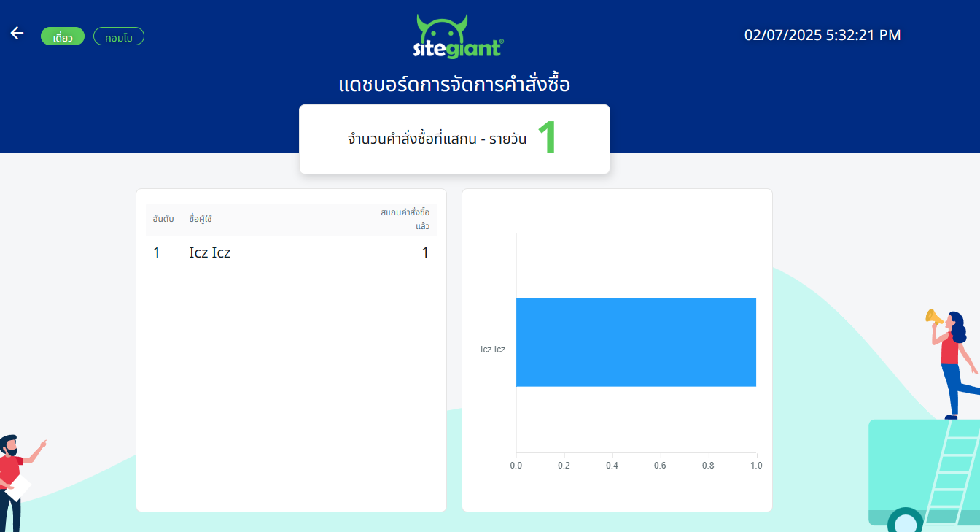Click the ชื่อผู้ใช้ column header

(201, 219)
